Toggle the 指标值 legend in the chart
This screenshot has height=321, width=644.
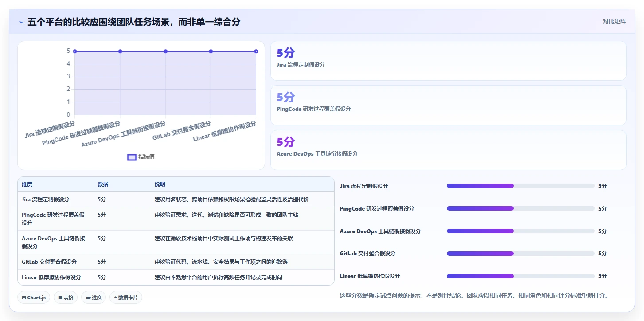[x=141, y=157]
